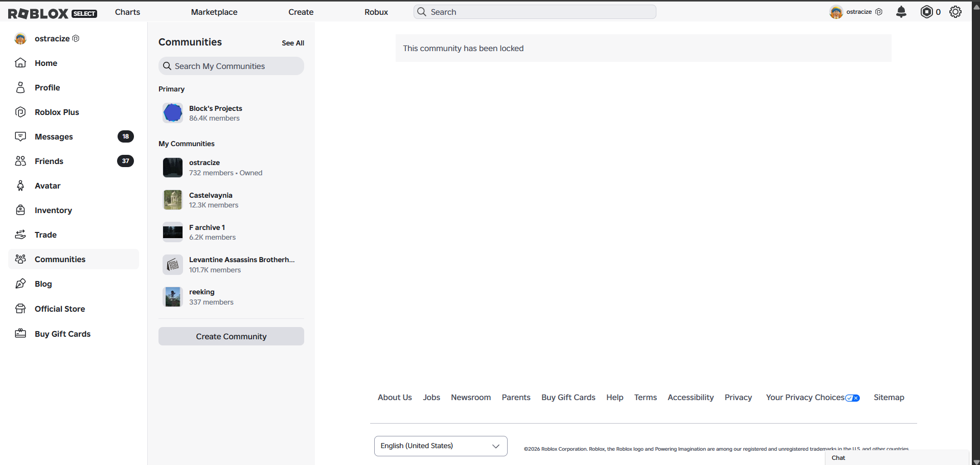Click the sidebar ostracize avatar picture
This screenshot has height=465, width=980.
20,38
